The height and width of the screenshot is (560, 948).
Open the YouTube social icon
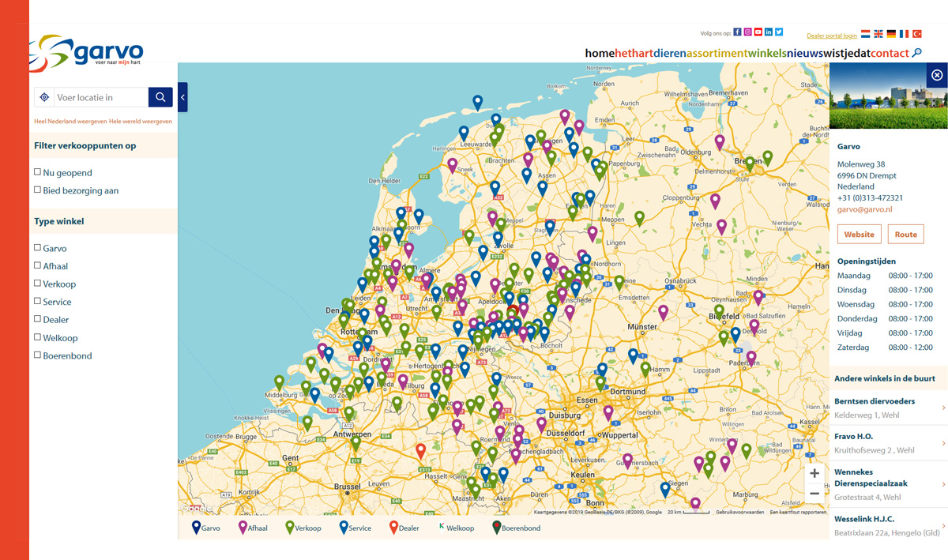[758, 32]
